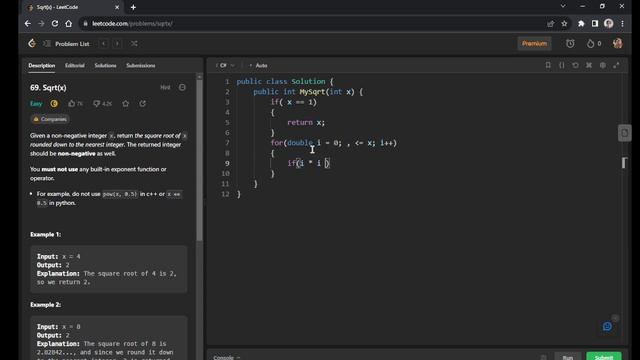640x360 pixels.
Task: Bookmark this page with star icon
Action: click(x=564, y=24)
